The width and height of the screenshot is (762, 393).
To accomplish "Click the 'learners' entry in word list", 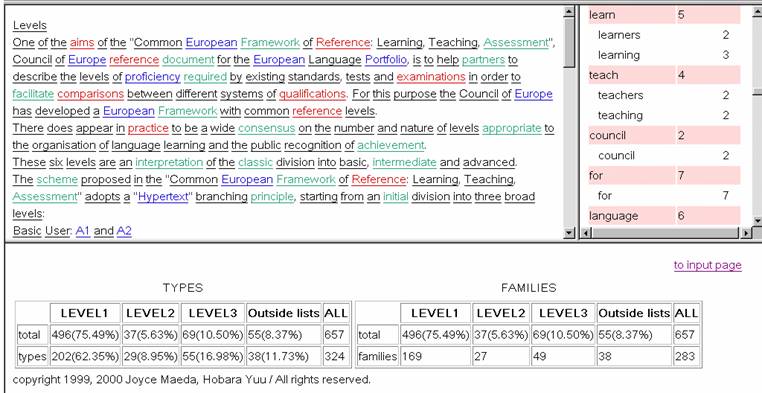I will [619, 35].
